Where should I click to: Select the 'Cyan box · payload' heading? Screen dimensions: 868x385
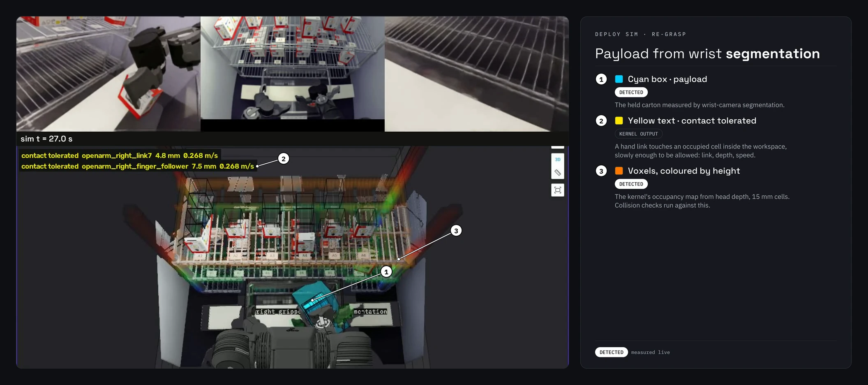point(667,79)
